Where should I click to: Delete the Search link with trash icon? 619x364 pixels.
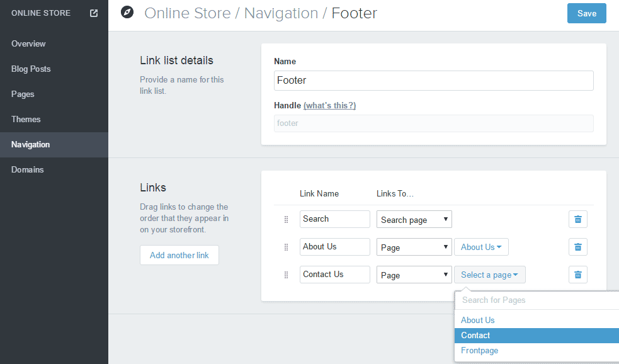(577, 219)
